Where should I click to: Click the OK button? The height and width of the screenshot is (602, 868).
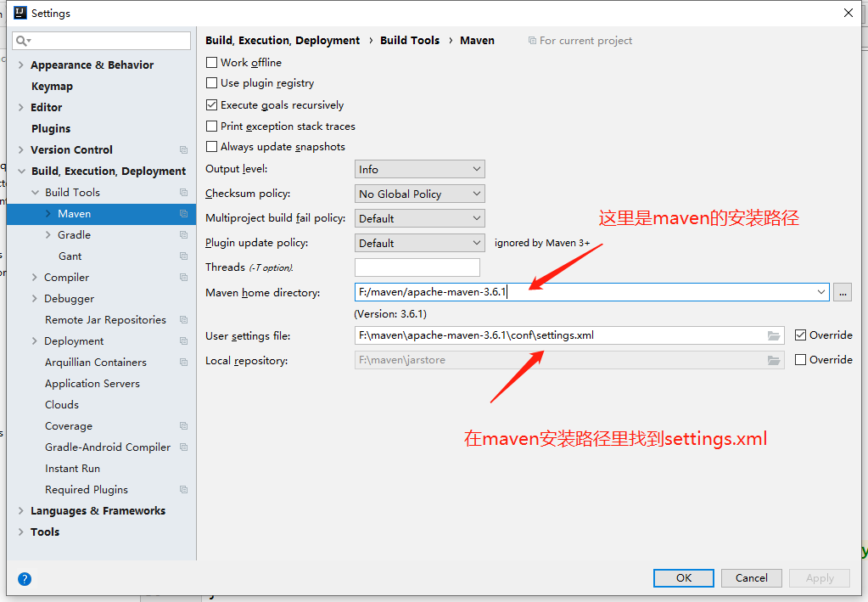pos(684,577)
